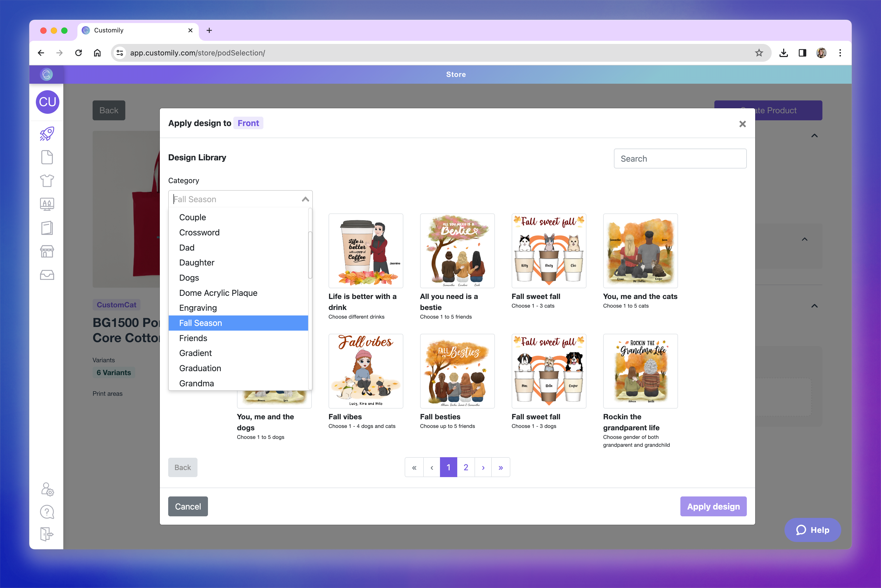Open the templates file icon in sidebar
This screenshot has height=588, width=881.
tap(47, 157)
